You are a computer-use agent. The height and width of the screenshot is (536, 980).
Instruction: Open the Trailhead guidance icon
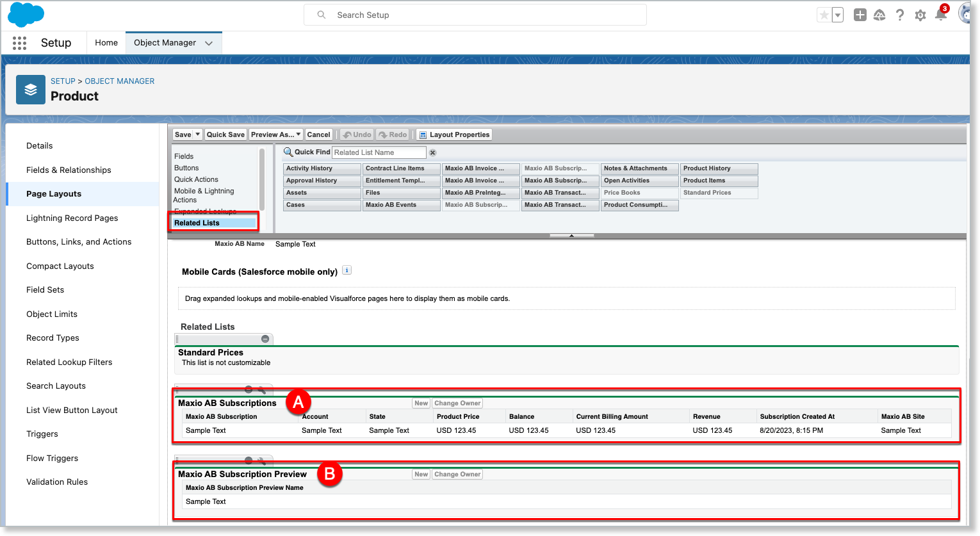pos(879,15)
